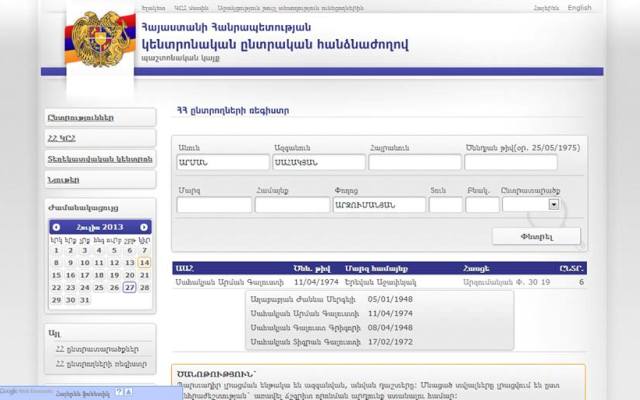This screenshot has height=400, width=640.
Task: Click the search button in voter form
Action: [x=536, y=236]
